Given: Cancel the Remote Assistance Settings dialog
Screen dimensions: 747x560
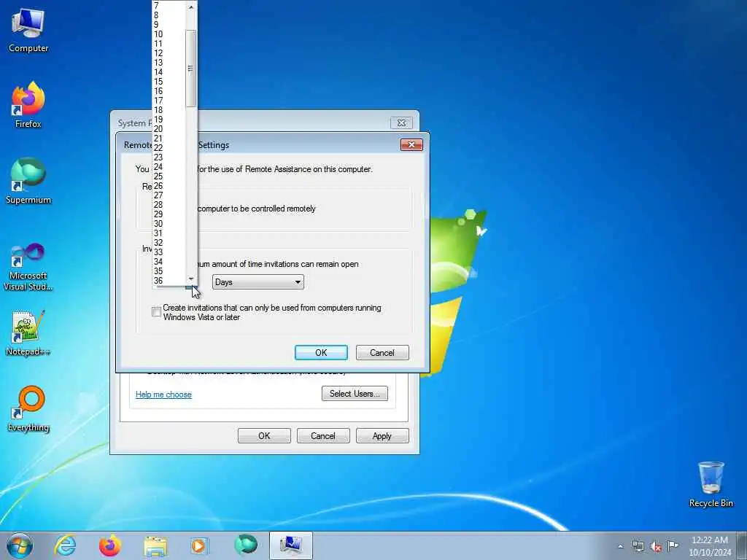Looking at the screenshot, I should pyautogui.click(x=382, y=352).
